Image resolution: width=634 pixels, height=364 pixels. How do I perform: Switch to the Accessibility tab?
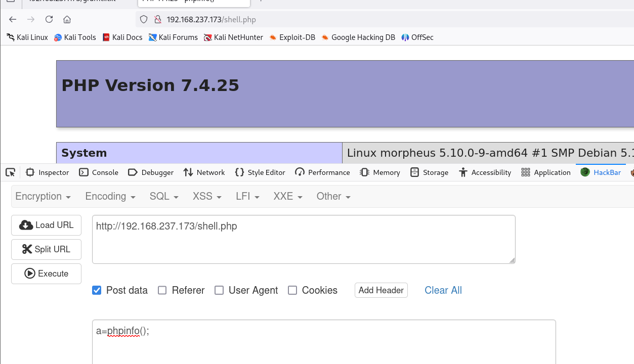pos(485,172)
